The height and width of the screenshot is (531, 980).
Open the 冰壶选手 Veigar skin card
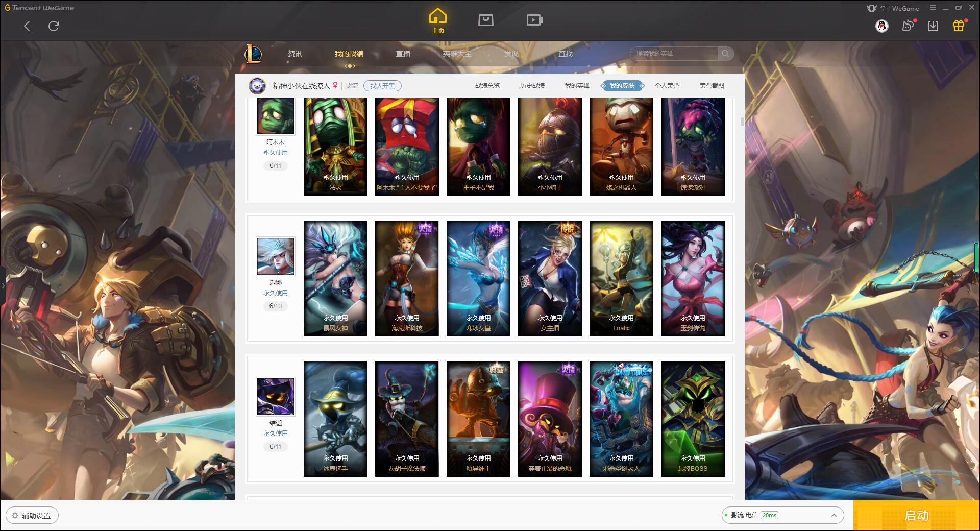coord(335,419)
